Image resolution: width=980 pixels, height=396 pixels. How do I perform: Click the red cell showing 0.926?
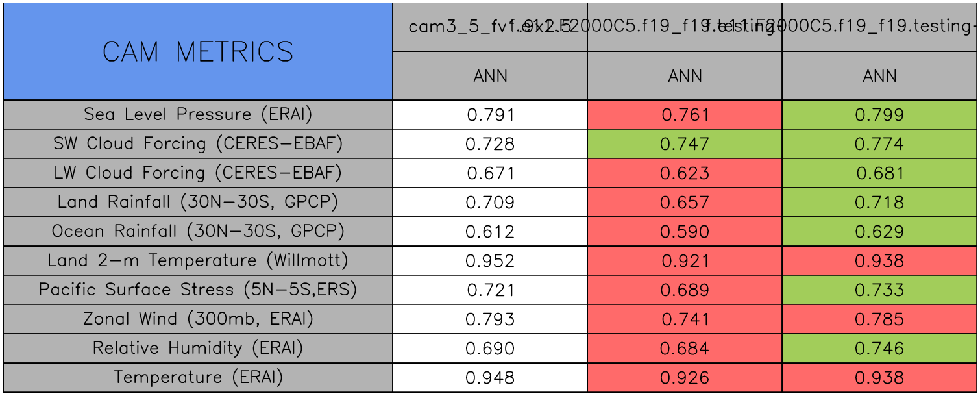pyautogui.click(x=685, y=378)
